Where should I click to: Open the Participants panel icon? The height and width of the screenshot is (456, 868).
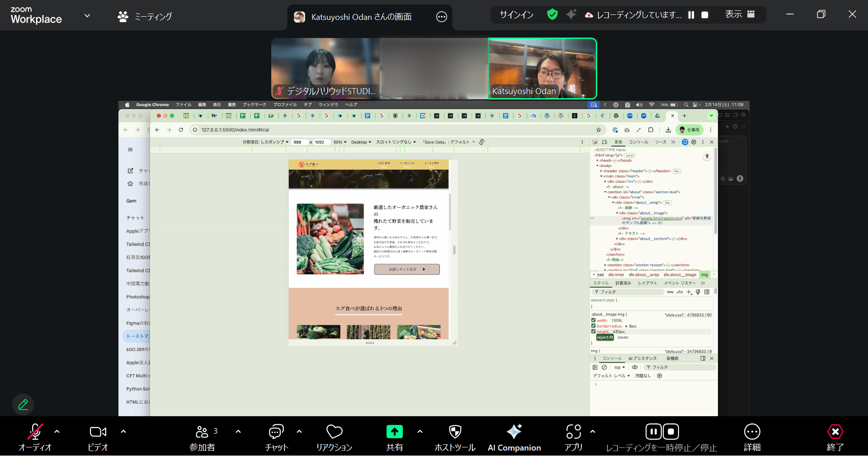(x=202, y=432)
